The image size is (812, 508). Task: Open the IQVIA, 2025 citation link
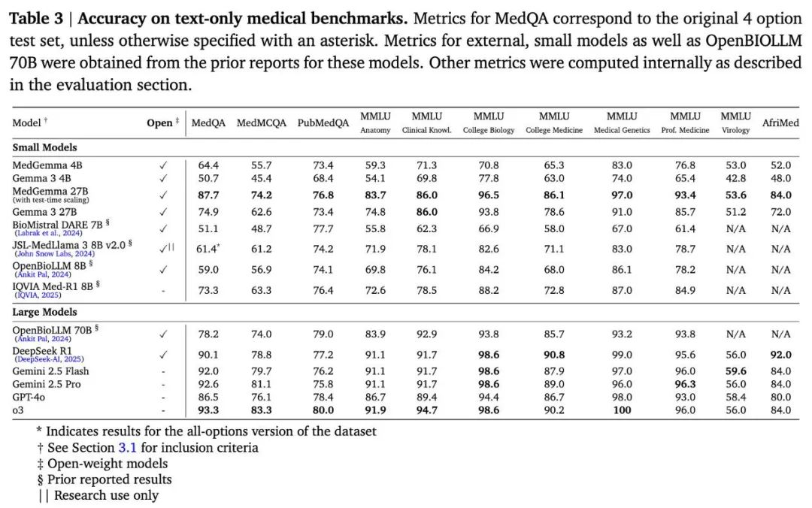(x=39, y=295)
